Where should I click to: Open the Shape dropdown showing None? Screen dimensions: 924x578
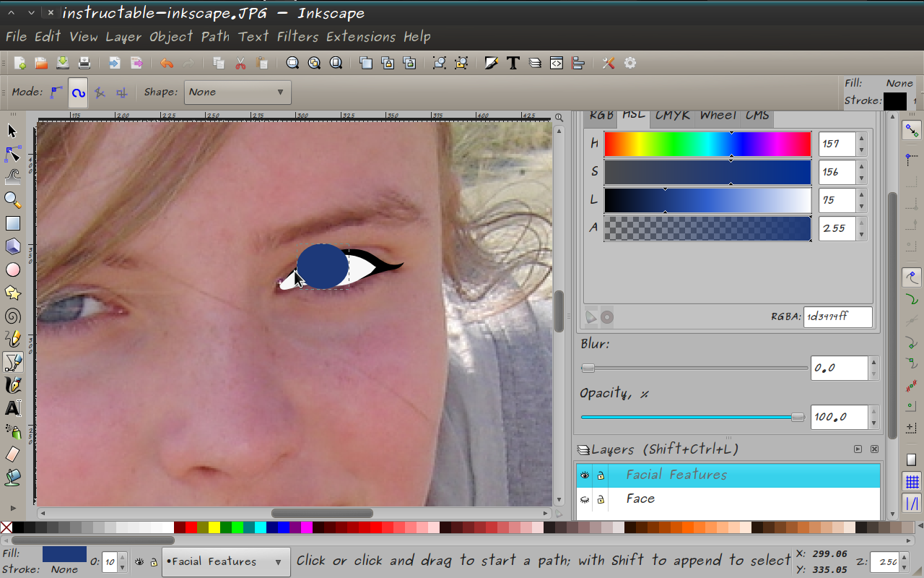238,92
